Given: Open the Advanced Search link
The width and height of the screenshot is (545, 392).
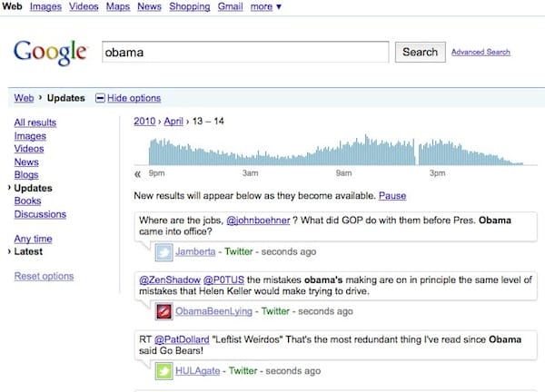Looking at the screenshot, I should [x=481, y=52].
